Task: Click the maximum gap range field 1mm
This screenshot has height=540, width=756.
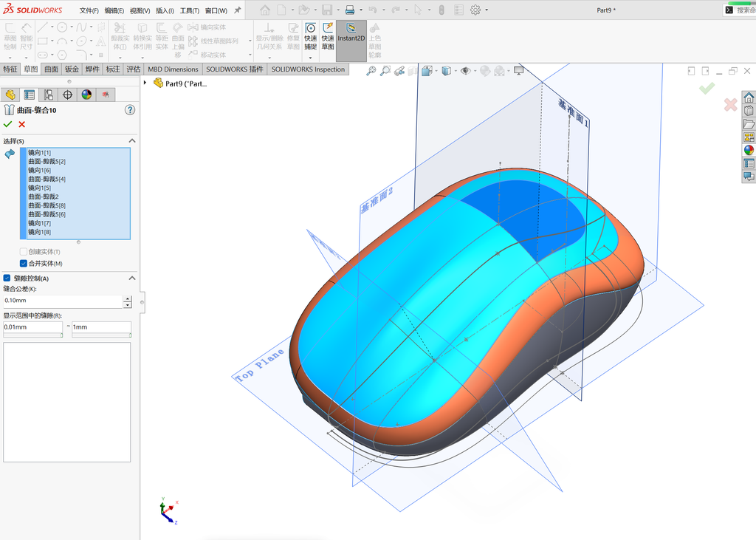Action: pyautogui.click(x=101, y=327)
